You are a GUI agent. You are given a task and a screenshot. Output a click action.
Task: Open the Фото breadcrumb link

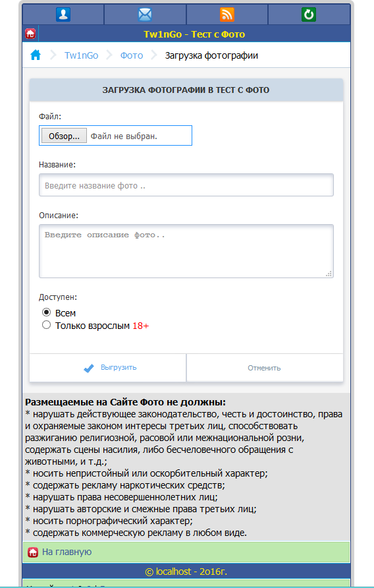132,55
